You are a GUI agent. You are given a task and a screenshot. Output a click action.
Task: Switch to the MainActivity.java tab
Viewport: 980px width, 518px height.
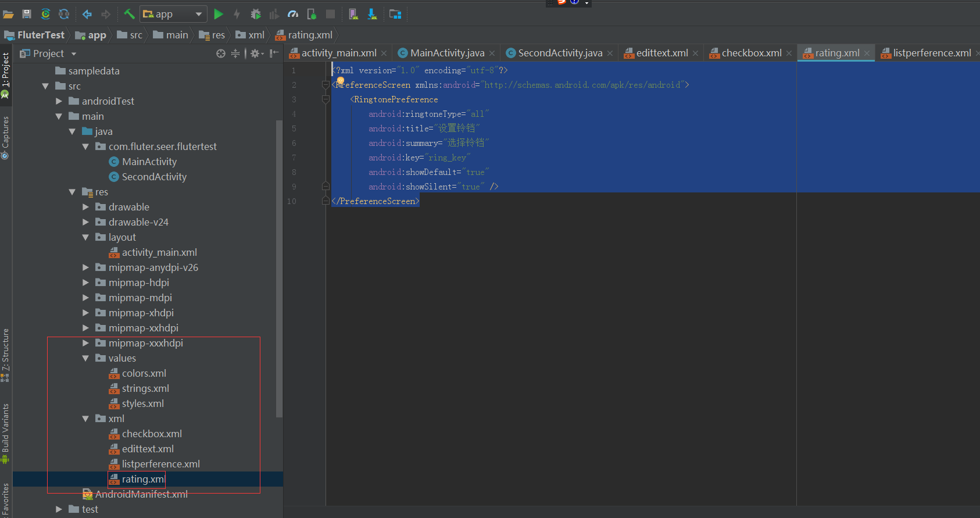446,53
